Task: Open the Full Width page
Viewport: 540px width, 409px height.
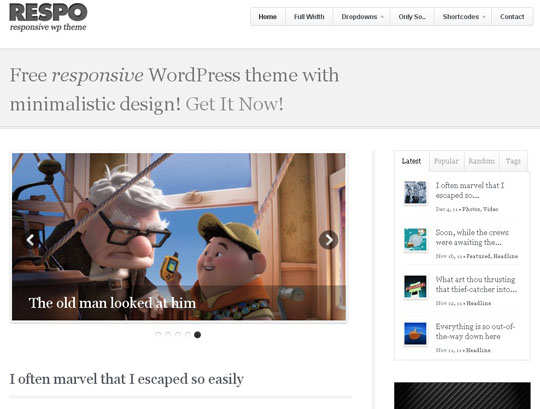Action: (x=309, y=17)
